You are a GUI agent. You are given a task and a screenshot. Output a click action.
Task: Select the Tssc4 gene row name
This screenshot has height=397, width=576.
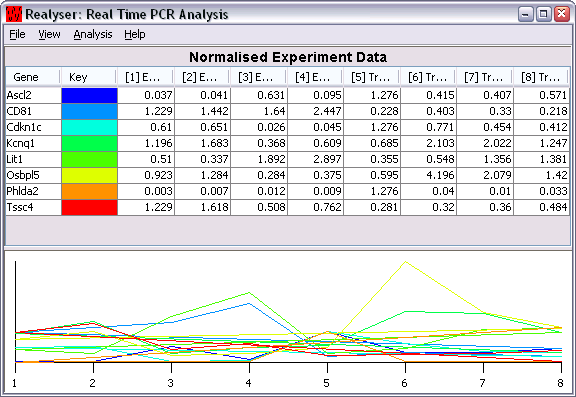click(20, 207)
